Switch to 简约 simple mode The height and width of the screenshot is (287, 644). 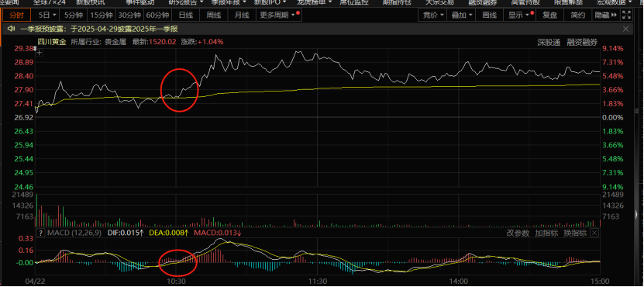tap(577, 16)
